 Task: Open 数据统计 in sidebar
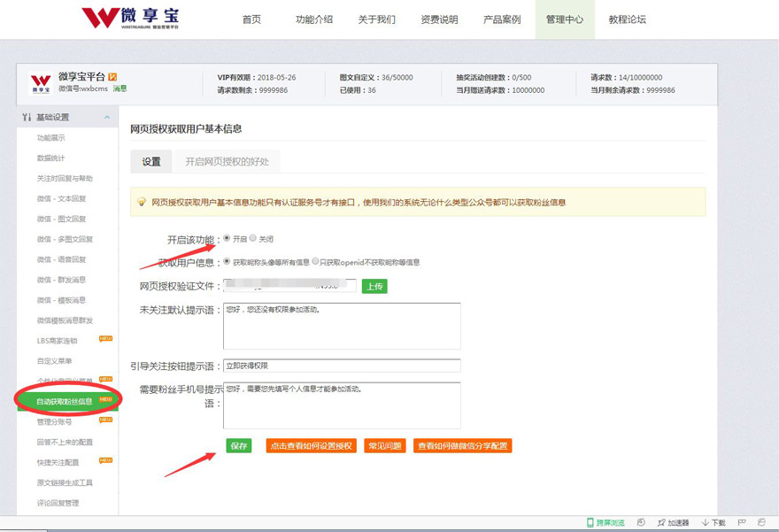click(50, 158)
